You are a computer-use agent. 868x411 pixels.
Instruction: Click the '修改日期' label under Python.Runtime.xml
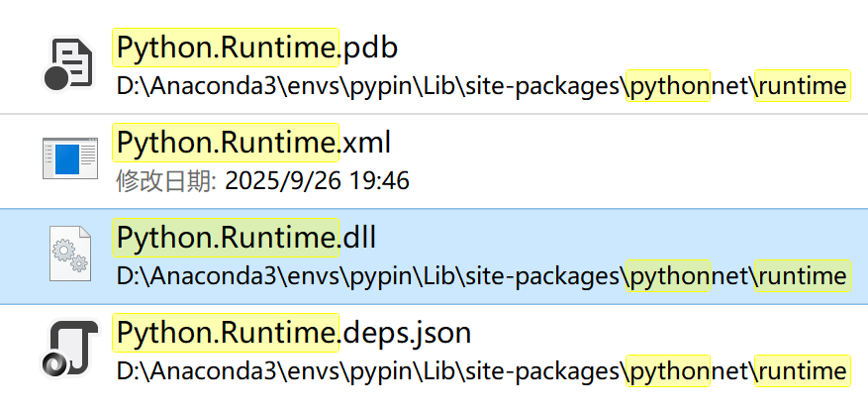(166, 181)
